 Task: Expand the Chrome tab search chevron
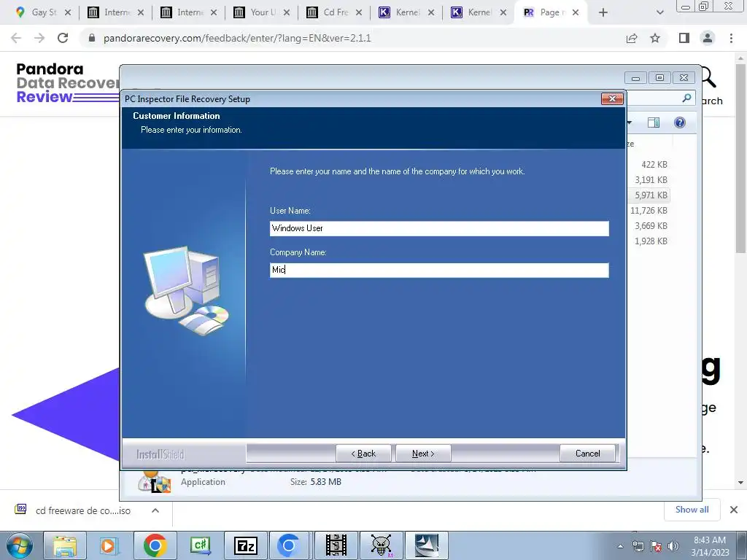[x=659, y=12]
